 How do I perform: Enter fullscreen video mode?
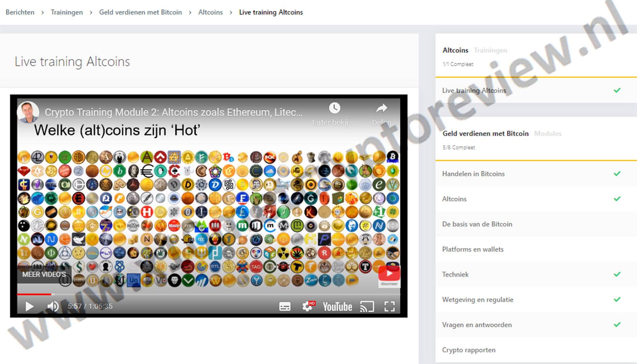pyautogui.click(x=390, y=306)
